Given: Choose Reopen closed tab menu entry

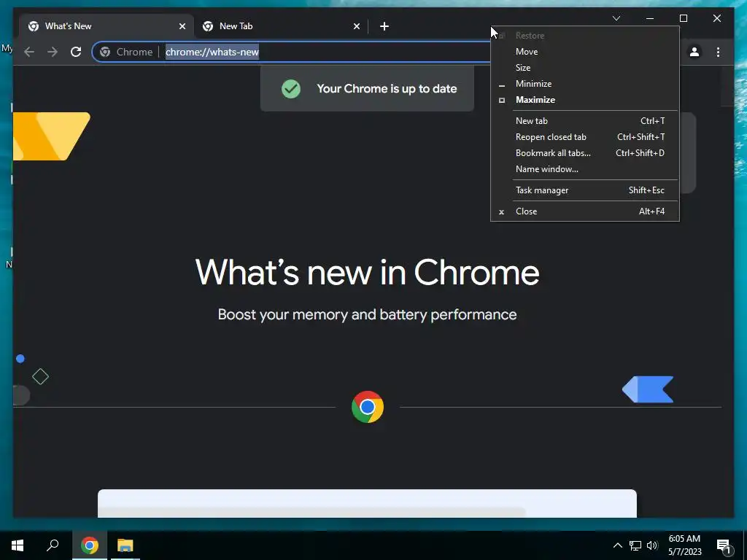Looking at the screenshot, I should 585,137.
